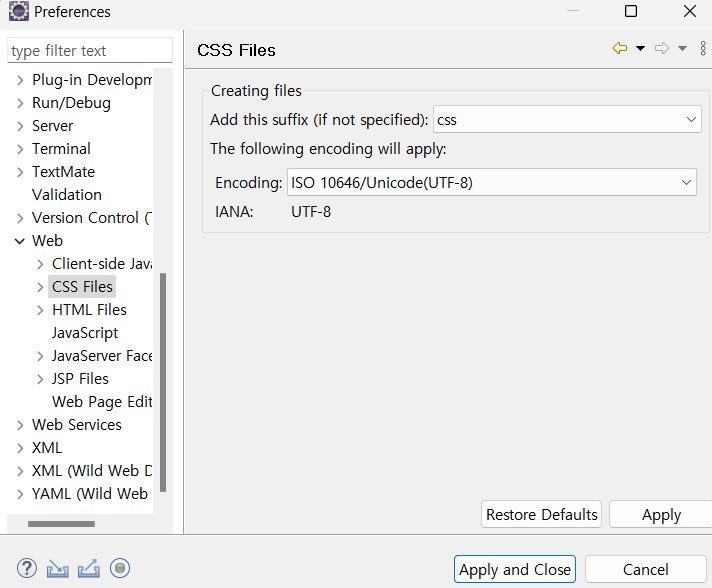Expand the Terminal node
This screenshot has width=712, height=588.
20,149
